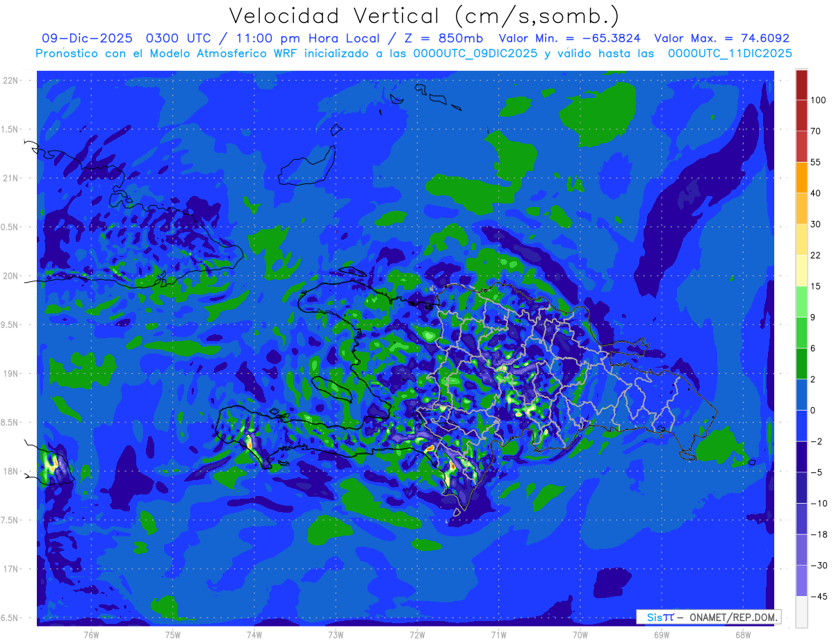Pick the navy swatch between -5 and -2
The image size is (834, 644).
click(x=801, y=456)
